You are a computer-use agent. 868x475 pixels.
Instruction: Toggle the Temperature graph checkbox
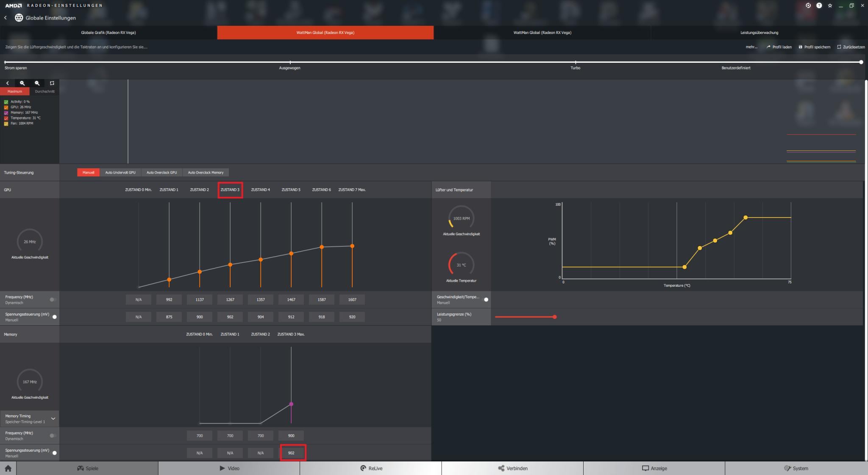[6, 118]
